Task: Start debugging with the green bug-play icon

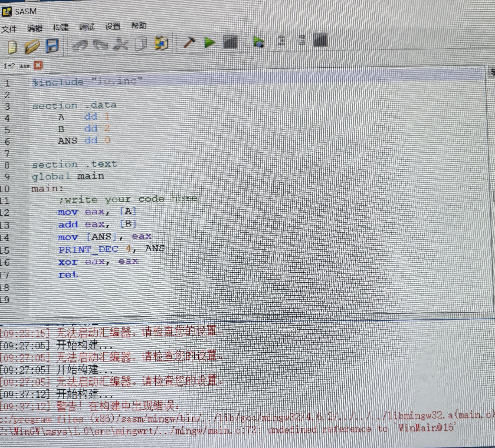Action: click(258, 42)
